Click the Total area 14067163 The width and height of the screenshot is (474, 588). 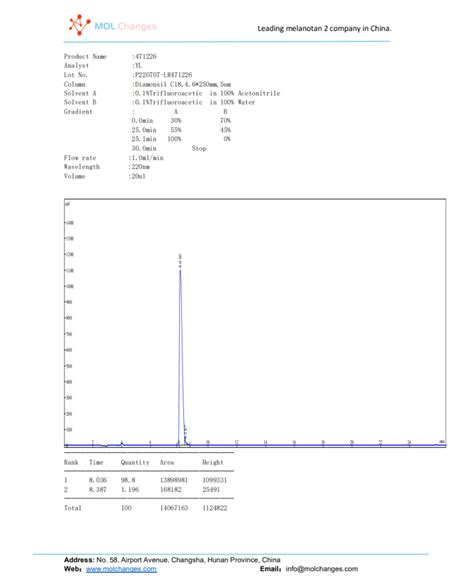(174, 508)
